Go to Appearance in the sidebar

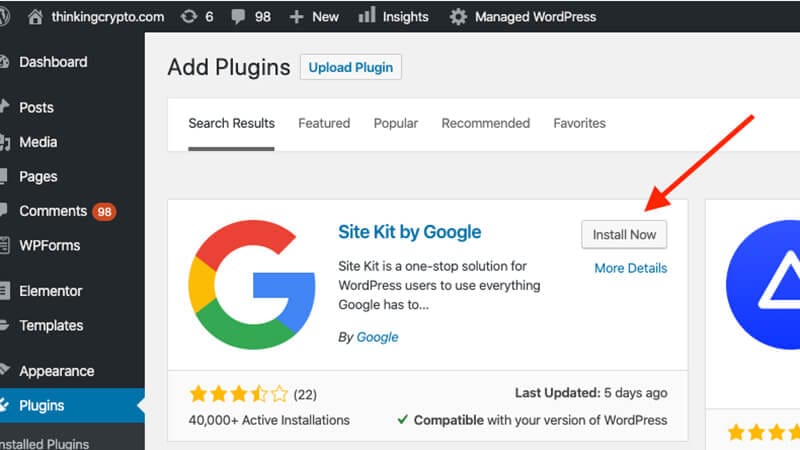pyautogui.click(x=56, y=371)
